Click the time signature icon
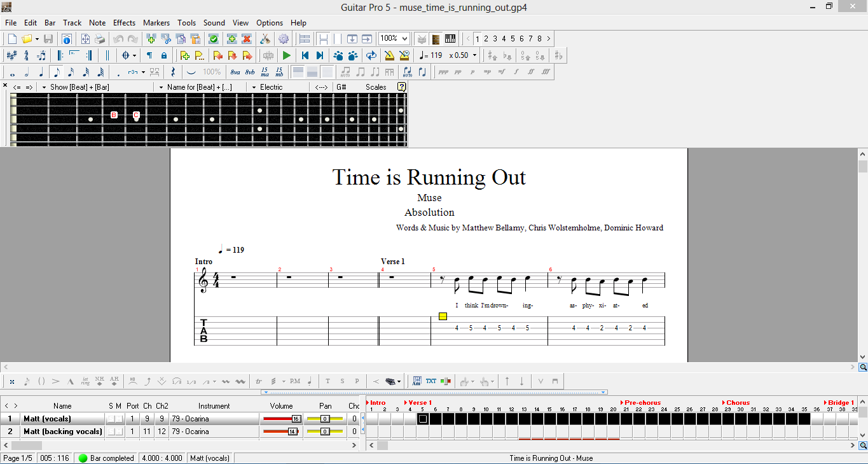The height and width of the screenshot is (464, 868). click(x=26, y=55)
